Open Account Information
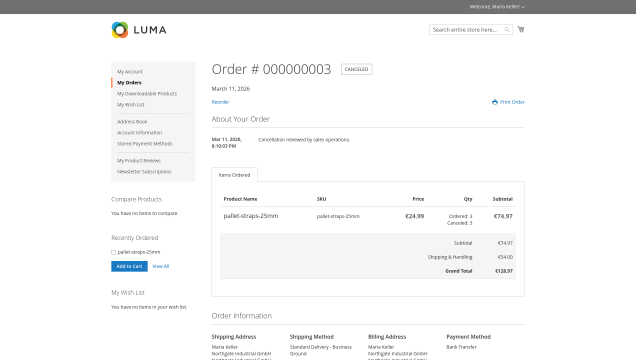640x360 pixels. click(x=140, y=133)
